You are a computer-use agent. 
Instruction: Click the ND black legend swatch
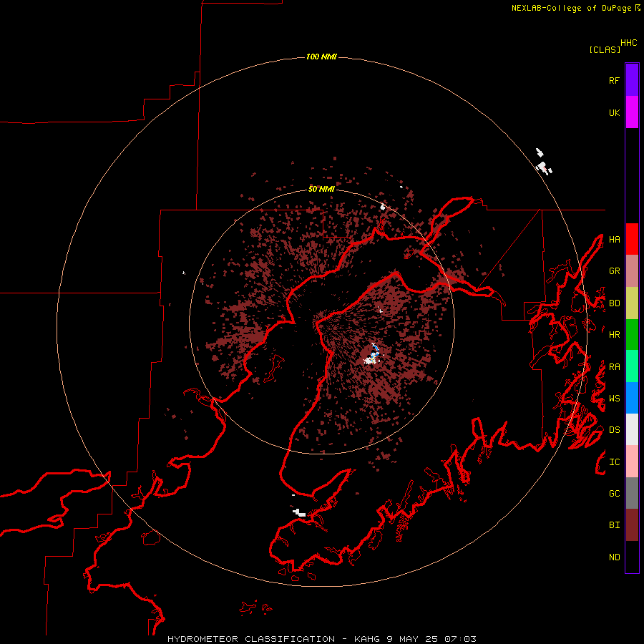point(632,557)
